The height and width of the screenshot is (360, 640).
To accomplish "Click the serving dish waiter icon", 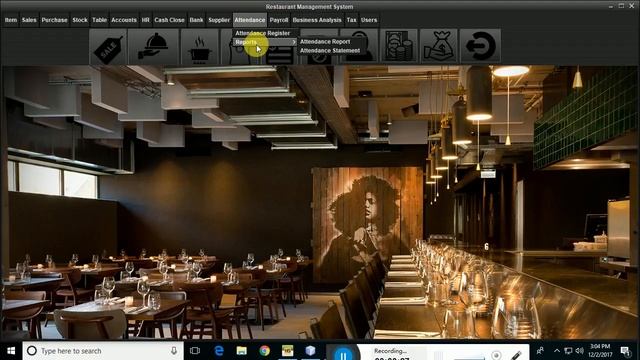I will tap(153, 46).
